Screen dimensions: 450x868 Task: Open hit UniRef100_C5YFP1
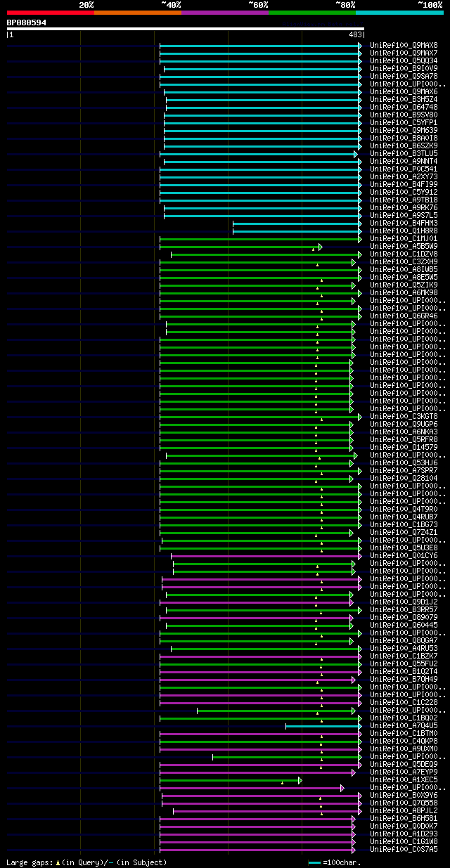tap(405, 123)
